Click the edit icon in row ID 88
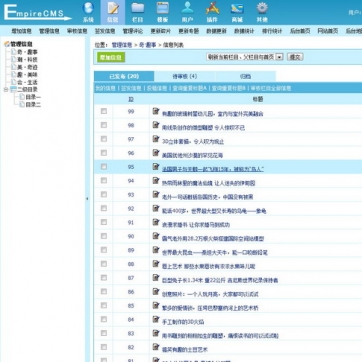This screenshot has width=362, height=362. click(x=156, y=264)
